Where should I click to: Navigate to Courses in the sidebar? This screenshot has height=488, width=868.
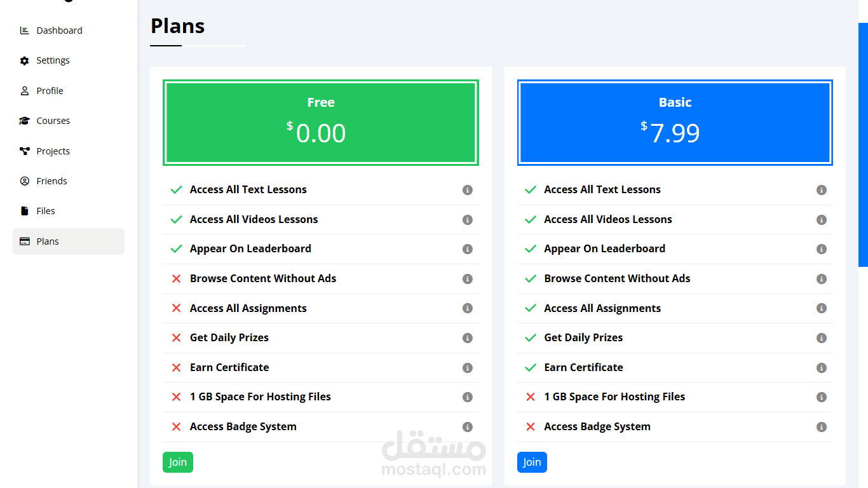coord(69,121)
